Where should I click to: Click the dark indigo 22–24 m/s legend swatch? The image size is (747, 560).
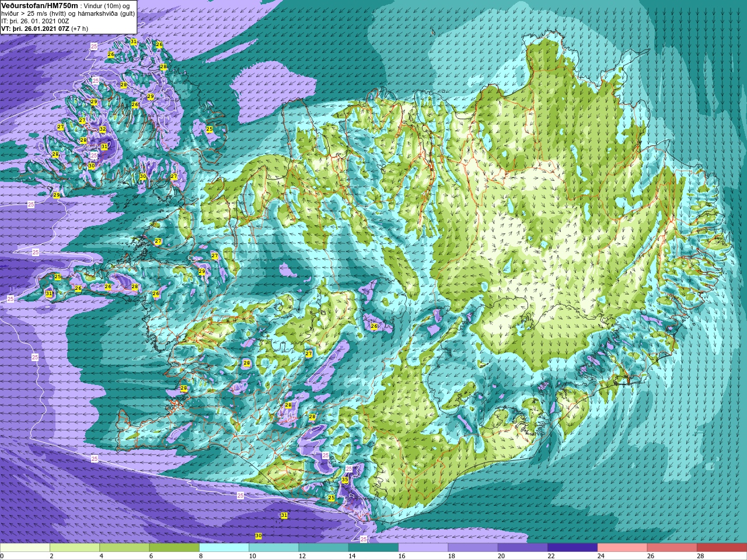point(573,548)
